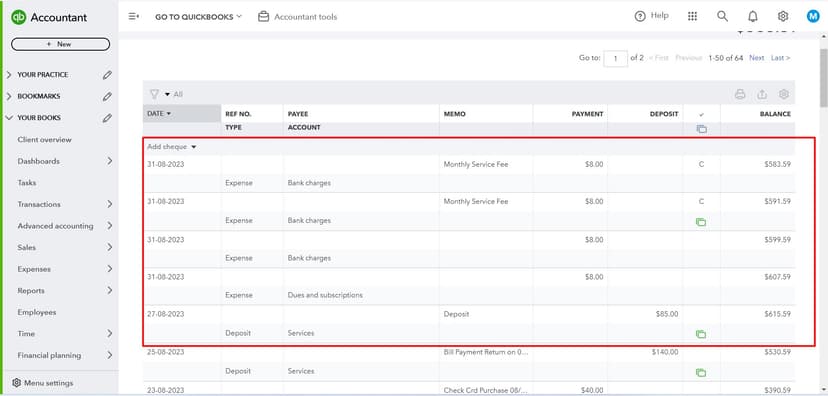Image resolution: width=828 pixels, height=396 pixels.
Task: Click the PAYEE column header
Action: (298, 114)
